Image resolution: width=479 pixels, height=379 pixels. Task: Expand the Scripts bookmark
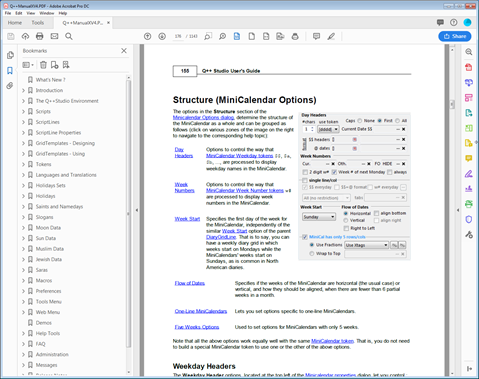[23, 111]
